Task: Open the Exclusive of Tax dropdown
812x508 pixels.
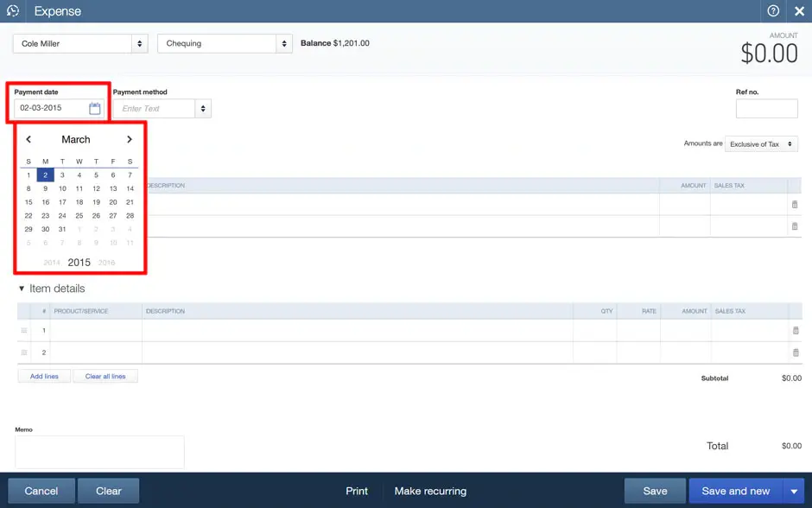Action: pos(761,144)
